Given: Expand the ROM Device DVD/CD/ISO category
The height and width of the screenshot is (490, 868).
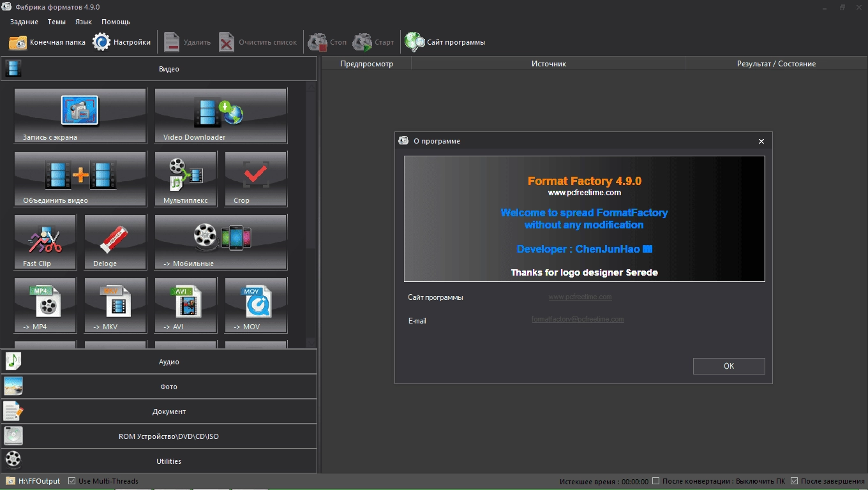Looking at the screenshot, I should (159, 436).
